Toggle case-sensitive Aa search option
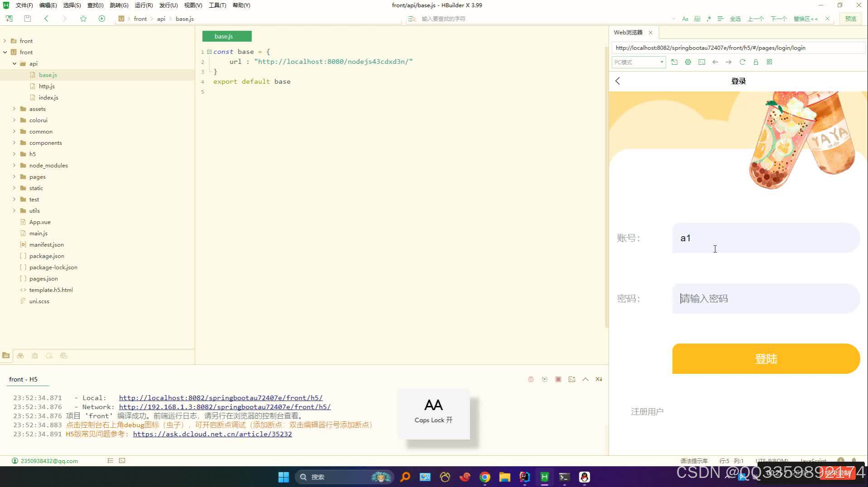 [x=685, y=19]
